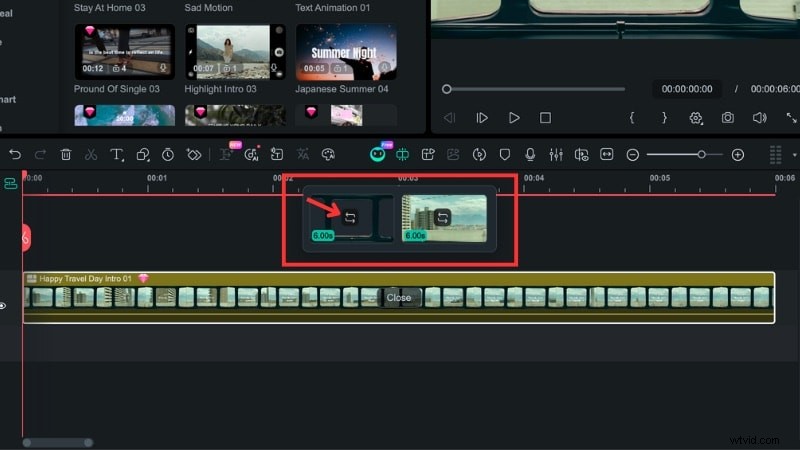Take a snapshot of the preview

point(728,118)
